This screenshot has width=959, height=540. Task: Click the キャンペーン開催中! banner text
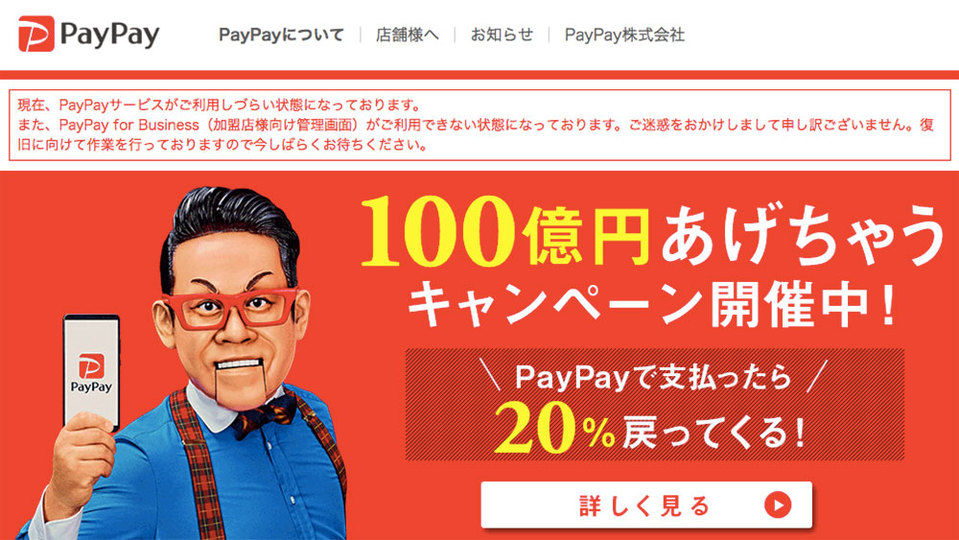653,305
